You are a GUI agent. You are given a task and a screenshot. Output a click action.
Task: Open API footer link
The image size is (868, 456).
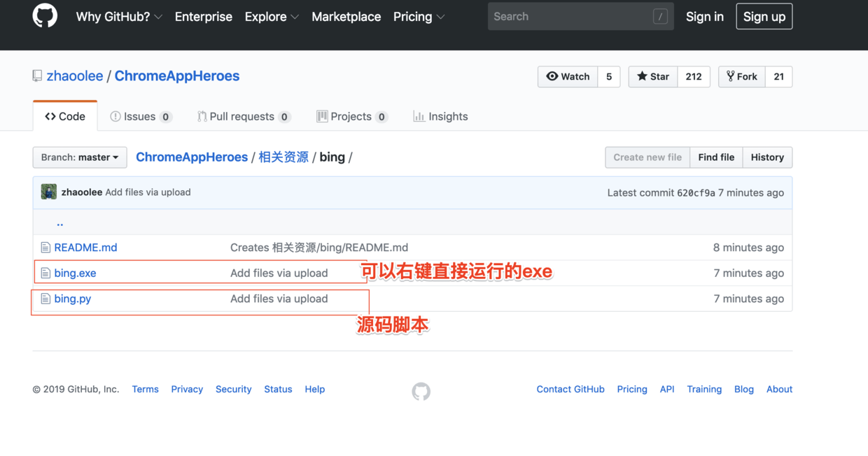[x=667, y=389]
